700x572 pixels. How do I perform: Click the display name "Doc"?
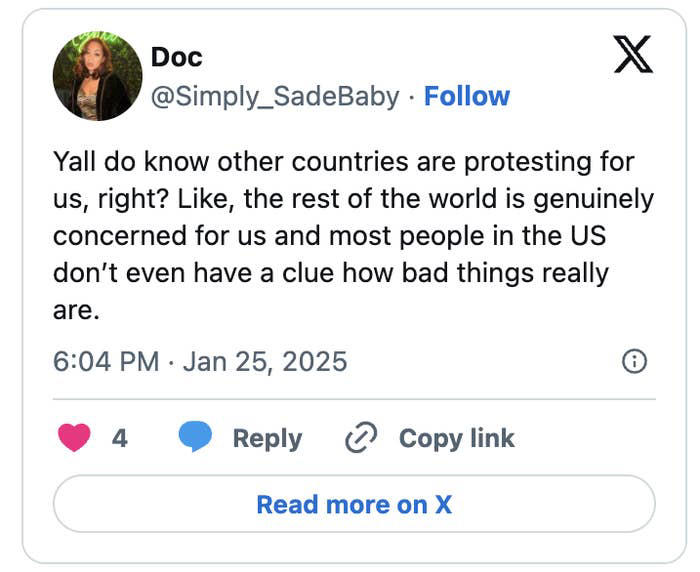(x=176, y=57)
